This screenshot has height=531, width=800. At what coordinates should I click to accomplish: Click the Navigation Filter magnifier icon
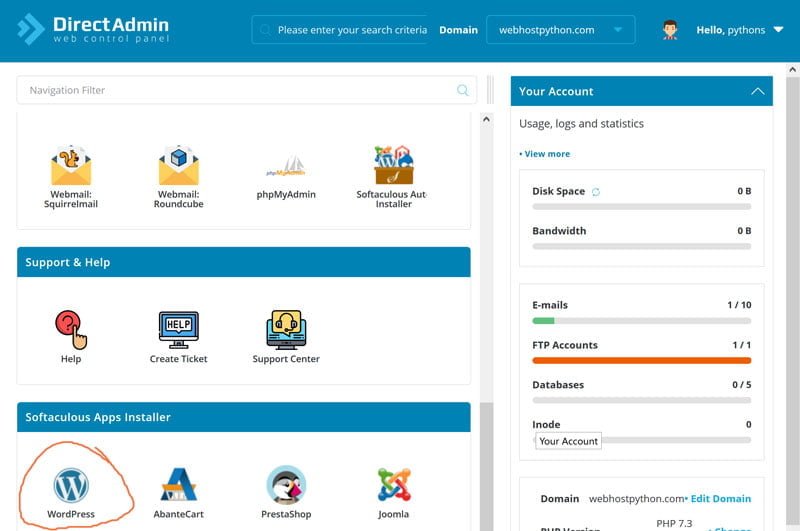[x=462, y=90]
